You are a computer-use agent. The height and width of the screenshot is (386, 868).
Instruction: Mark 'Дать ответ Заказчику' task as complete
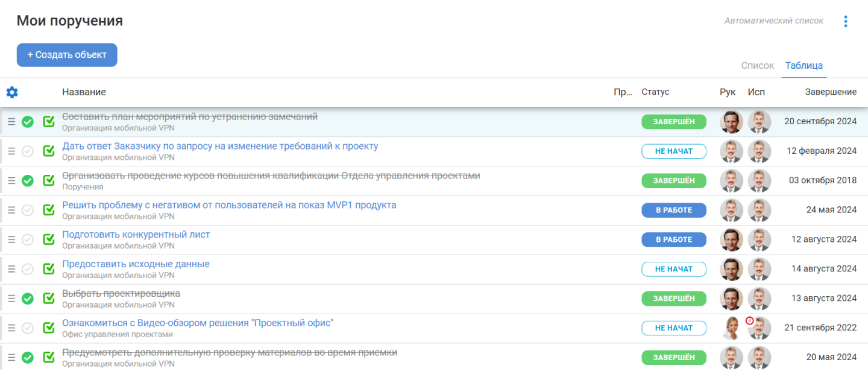point(28,151)
